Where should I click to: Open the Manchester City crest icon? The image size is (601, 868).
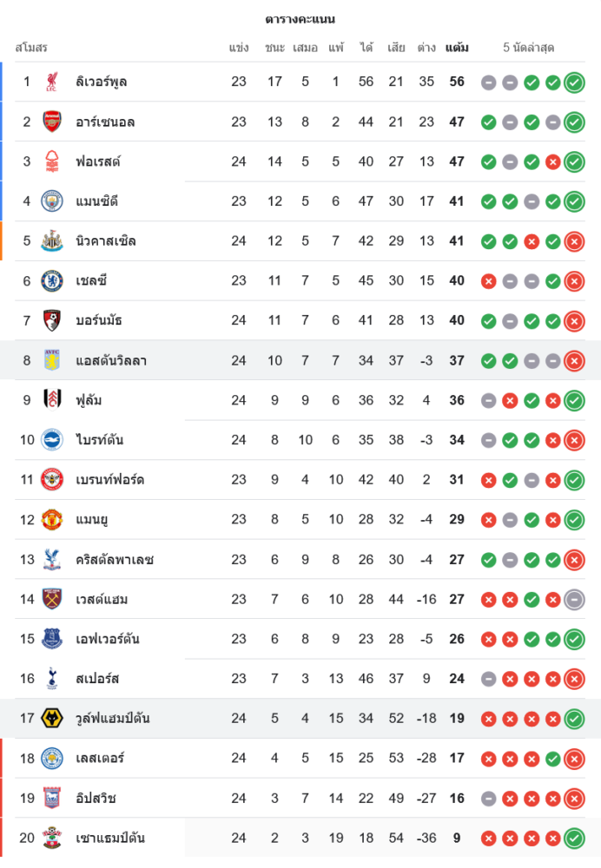(52, 201)
